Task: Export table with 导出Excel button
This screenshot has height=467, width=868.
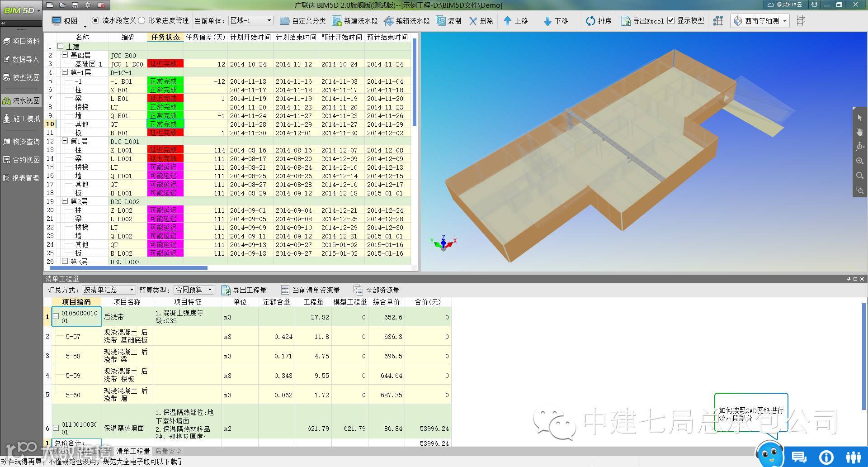Action: click(x=642, y=21)
